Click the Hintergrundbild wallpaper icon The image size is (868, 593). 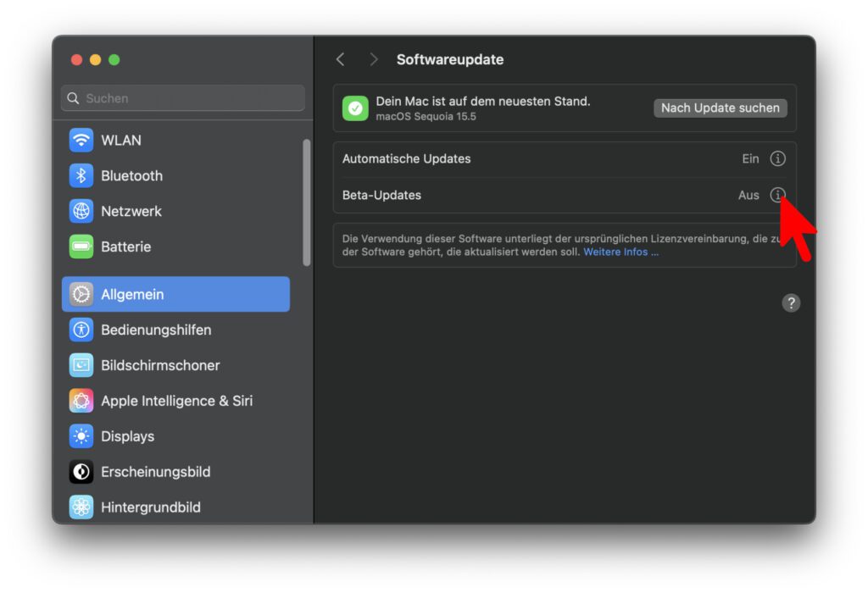coord(81,507)
